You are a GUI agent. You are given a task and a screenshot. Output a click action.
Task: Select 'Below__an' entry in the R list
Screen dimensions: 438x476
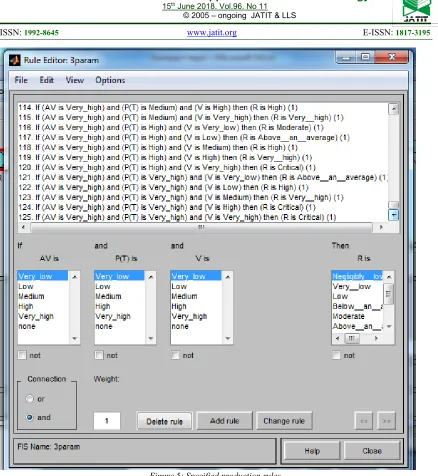[357, 306]
